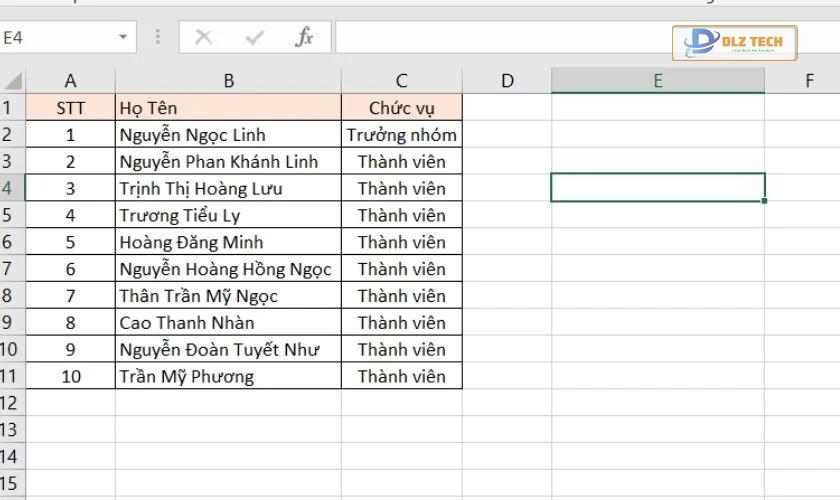Select cell Nguyễn Hoàng Hồng Ngọc
840x500 pixels.
[x=228, y=268]
